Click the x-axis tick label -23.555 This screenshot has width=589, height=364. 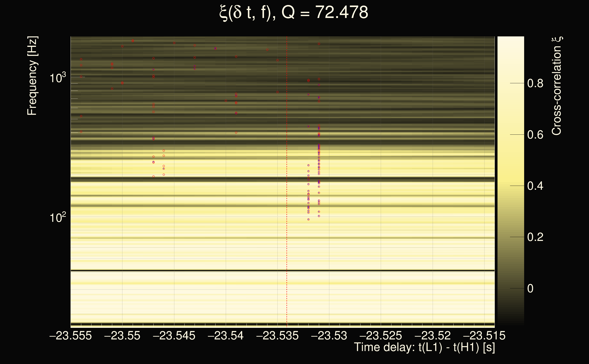[71, 336]
